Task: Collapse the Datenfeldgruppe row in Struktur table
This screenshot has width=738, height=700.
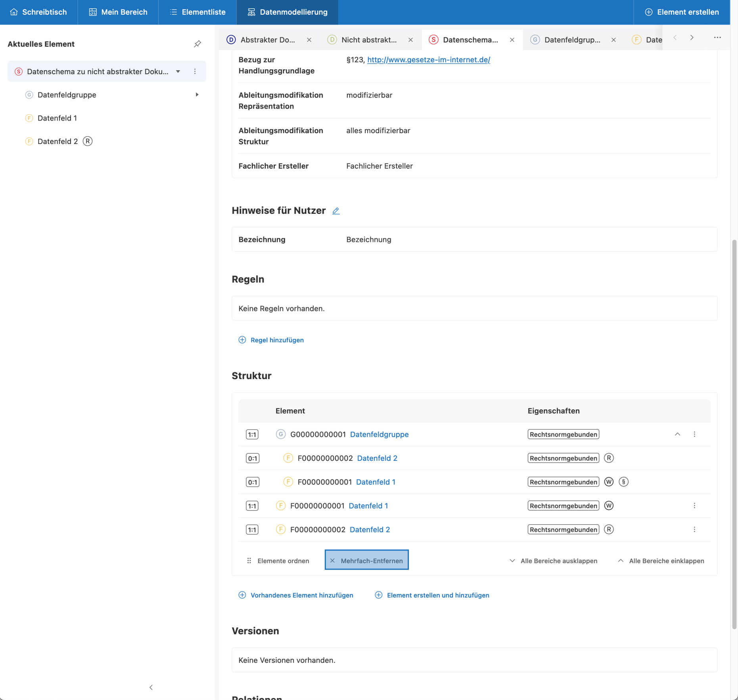Action: [x=677, y=434]
